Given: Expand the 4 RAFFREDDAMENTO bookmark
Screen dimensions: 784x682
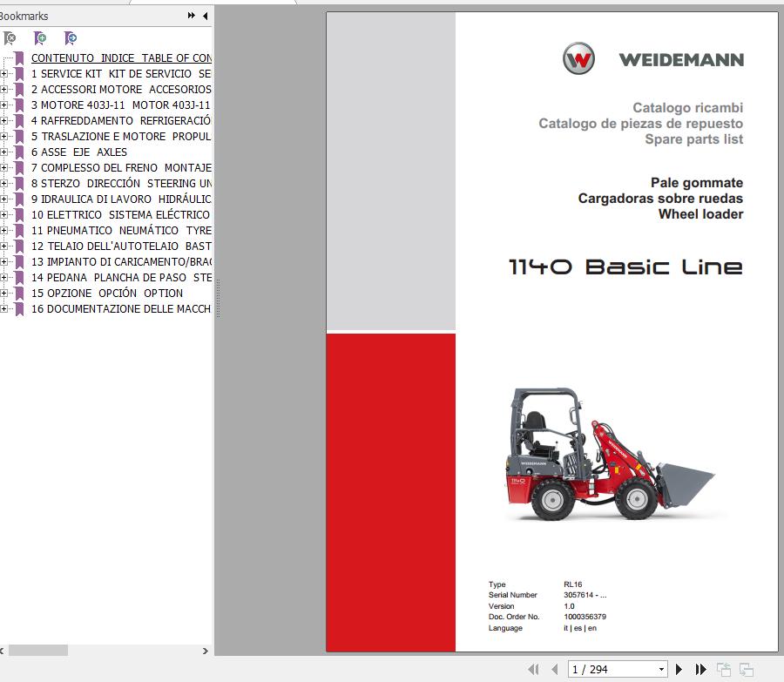Looking at the screenshot, I should [x=4, y=120].
